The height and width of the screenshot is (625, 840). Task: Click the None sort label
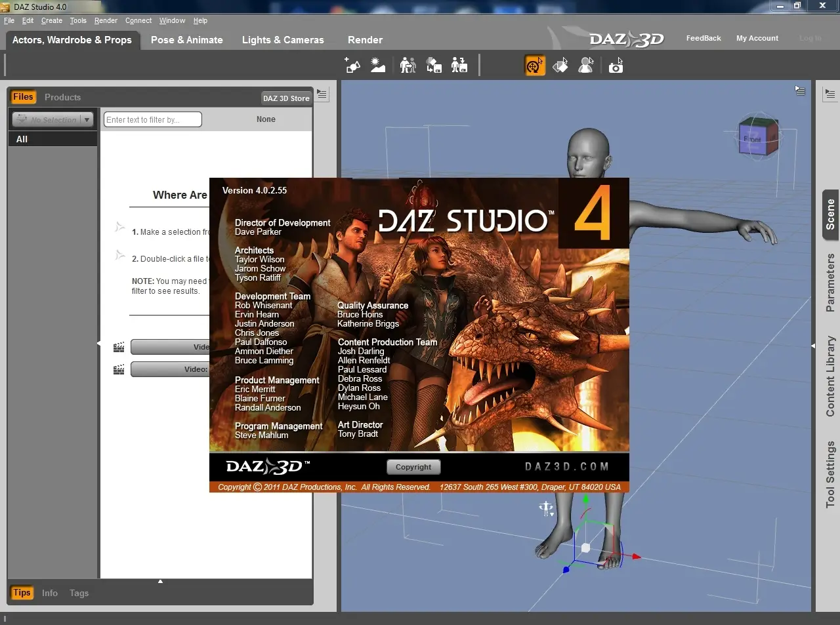click(x=266, y=119)
